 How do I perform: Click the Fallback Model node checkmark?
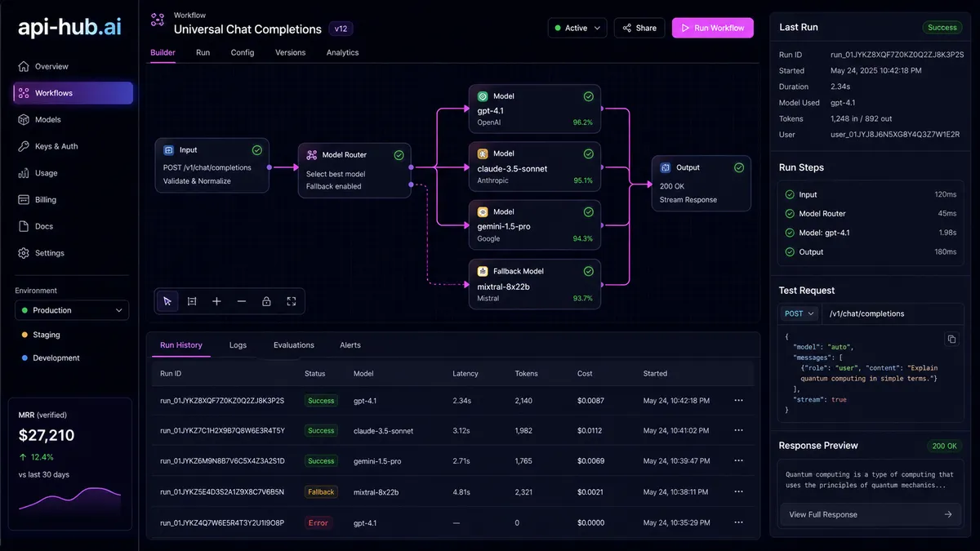(589, 271)
